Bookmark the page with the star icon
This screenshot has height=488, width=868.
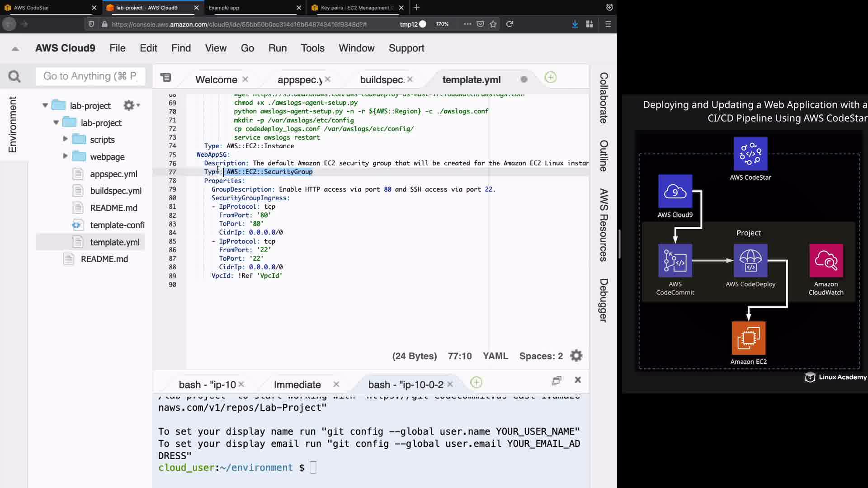coord(493,24)
